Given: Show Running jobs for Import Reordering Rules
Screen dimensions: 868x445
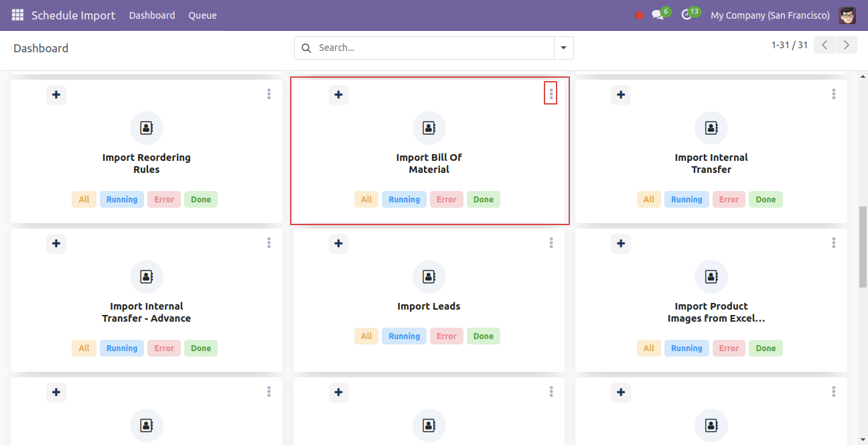Looking at the screenshot, I should pyautogui.click(x=122, y=200).
